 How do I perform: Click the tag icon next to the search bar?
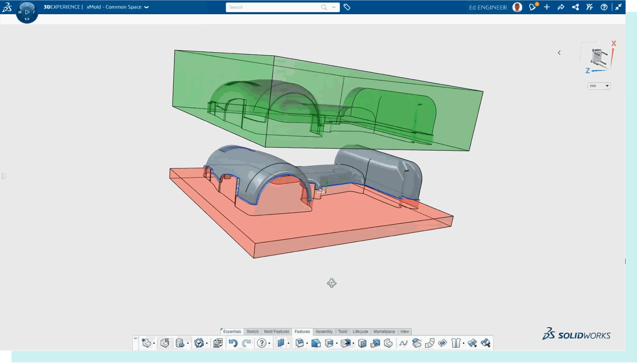pyautogui.click(x=347, y=7)
